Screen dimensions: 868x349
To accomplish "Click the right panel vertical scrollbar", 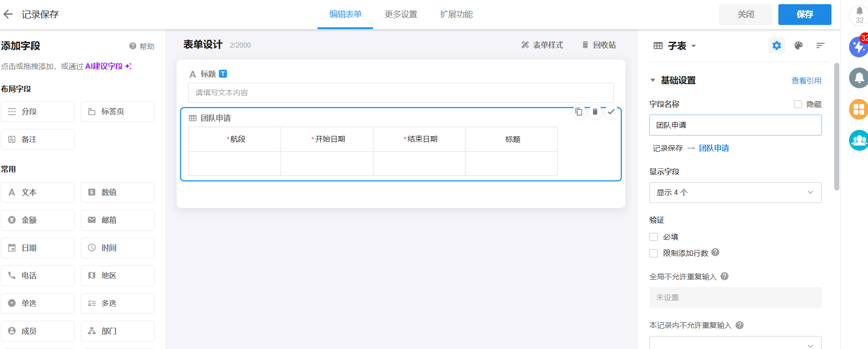I will (837, 126).
